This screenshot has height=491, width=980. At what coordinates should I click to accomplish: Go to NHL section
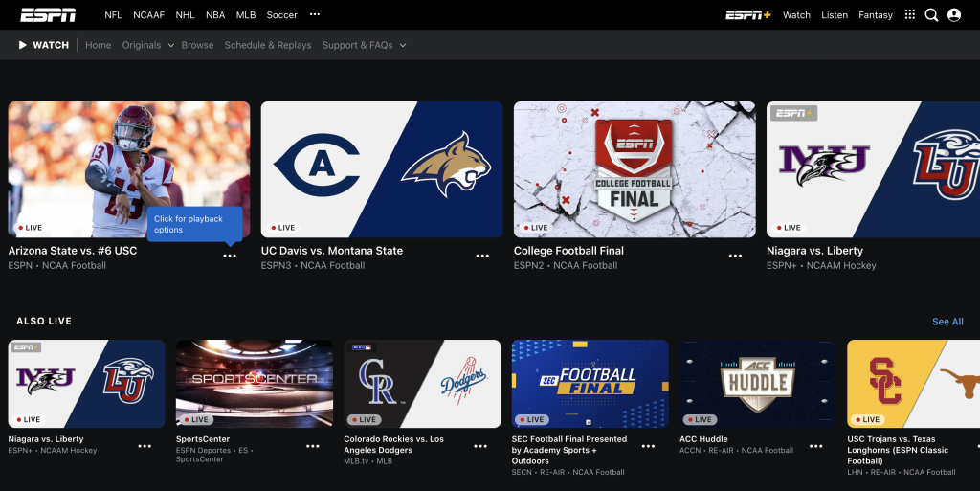185,15
